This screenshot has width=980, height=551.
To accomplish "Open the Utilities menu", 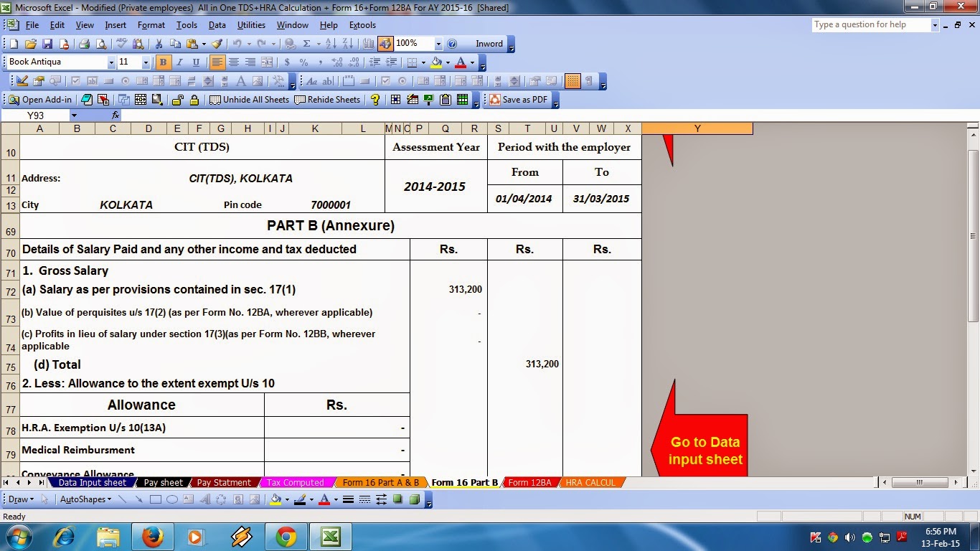I will point(251,25).
